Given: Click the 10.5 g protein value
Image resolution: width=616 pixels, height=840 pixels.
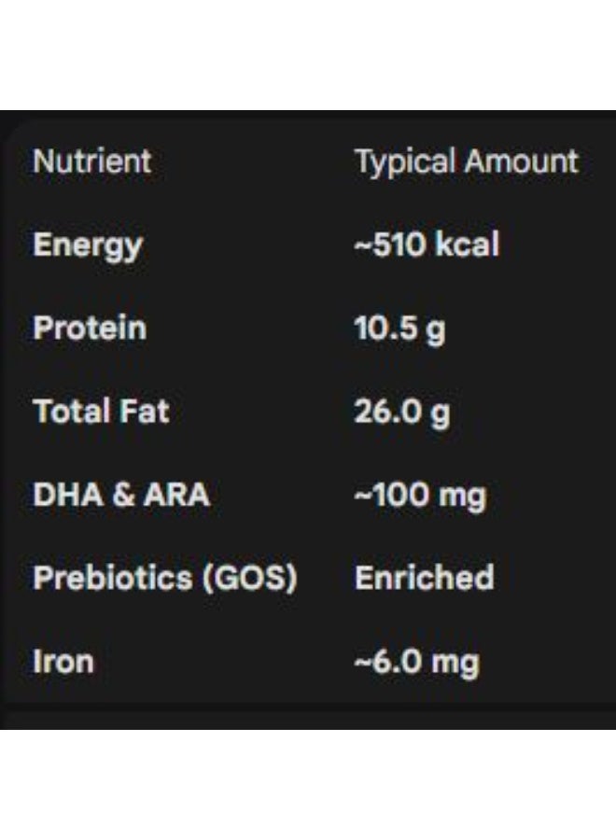Looking at the screenshot, I should pyautogui.click(x=399, y=329).
